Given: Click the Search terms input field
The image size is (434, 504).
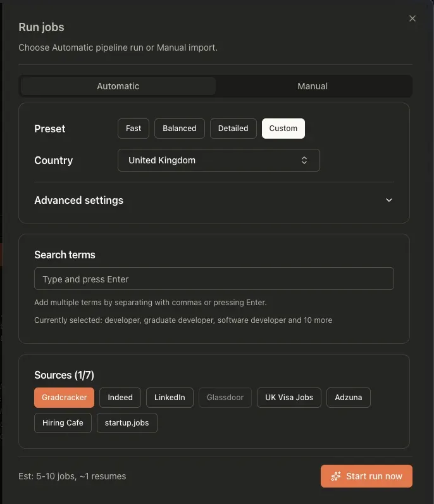Looking at the screenshot, I should (x=214, y=279).
